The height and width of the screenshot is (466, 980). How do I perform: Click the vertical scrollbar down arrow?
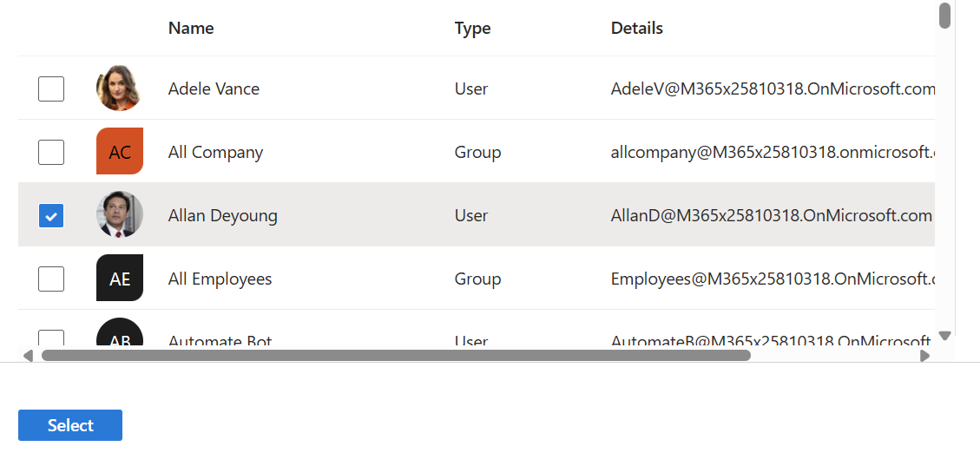click(x=945, y=336)
